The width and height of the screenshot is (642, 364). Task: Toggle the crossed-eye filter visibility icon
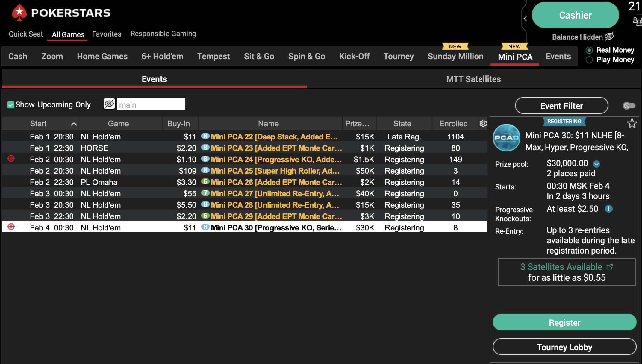[x=109, y=104]
